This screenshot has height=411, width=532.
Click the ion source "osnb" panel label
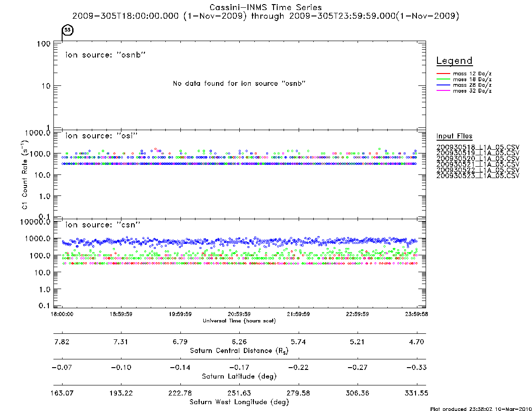[x=105, y=55]
